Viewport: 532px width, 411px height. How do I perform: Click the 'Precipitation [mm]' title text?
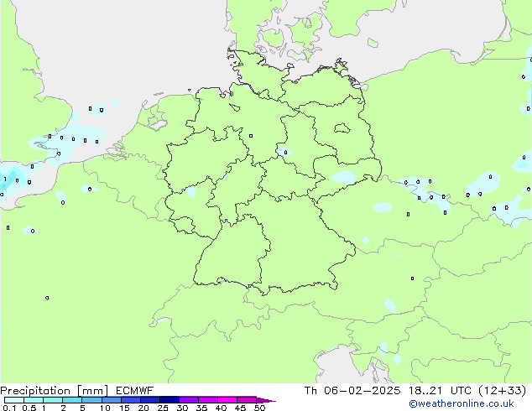pyautogui.click(x=55, y=391)
